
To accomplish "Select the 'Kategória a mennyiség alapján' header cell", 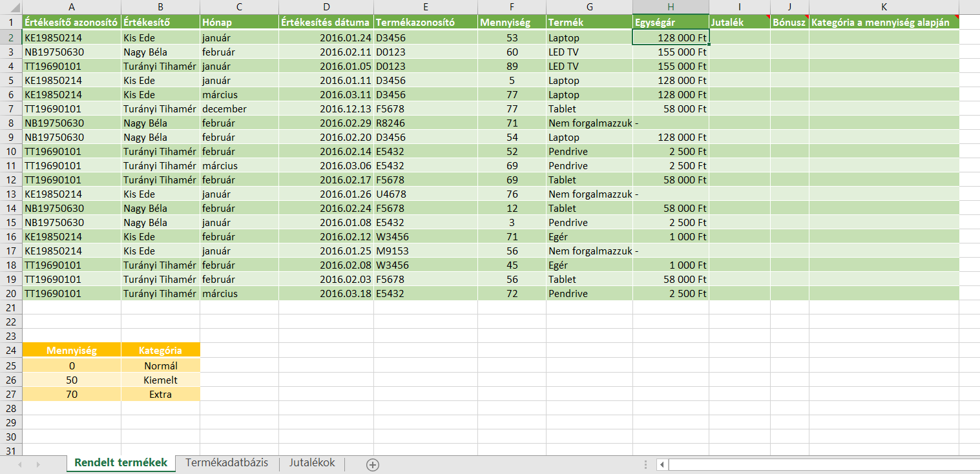I will click(883, 22).
